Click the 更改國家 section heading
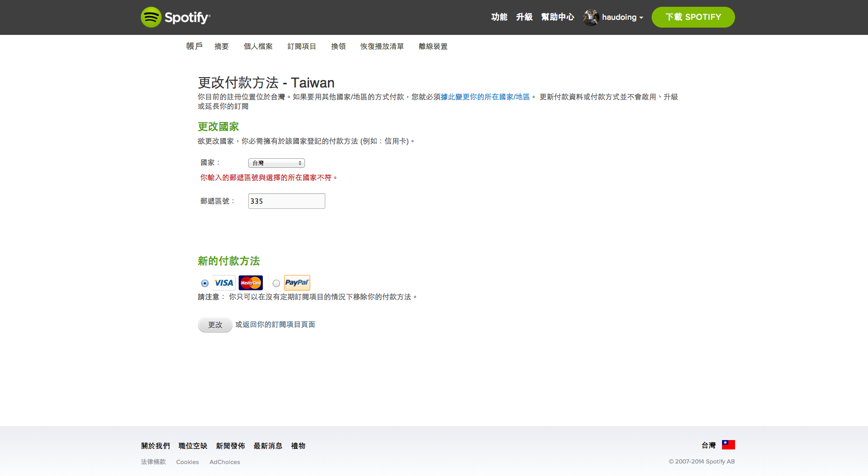The width and height of the screenshot is (868, 476). click(218, 127)
